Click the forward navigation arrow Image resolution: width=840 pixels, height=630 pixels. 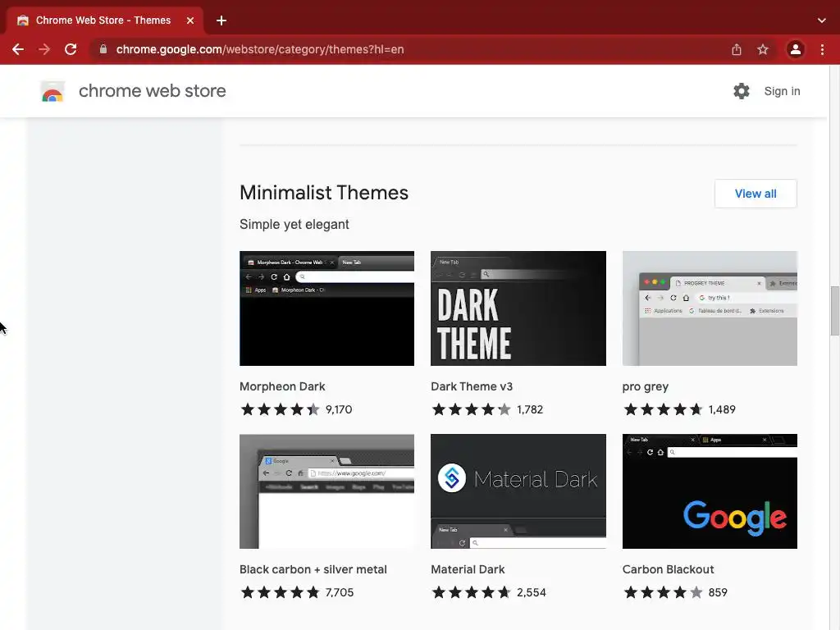[44, 49]
